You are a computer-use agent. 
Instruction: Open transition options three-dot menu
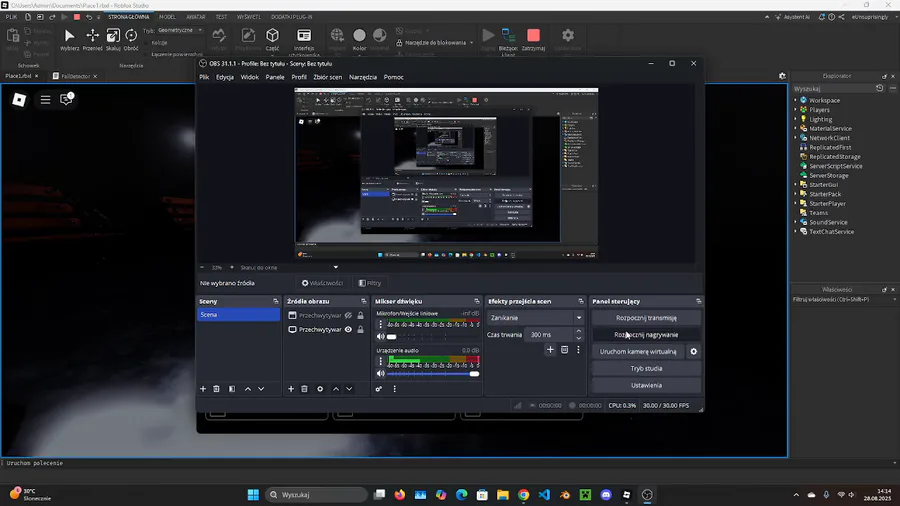click(x=578, y=349)
